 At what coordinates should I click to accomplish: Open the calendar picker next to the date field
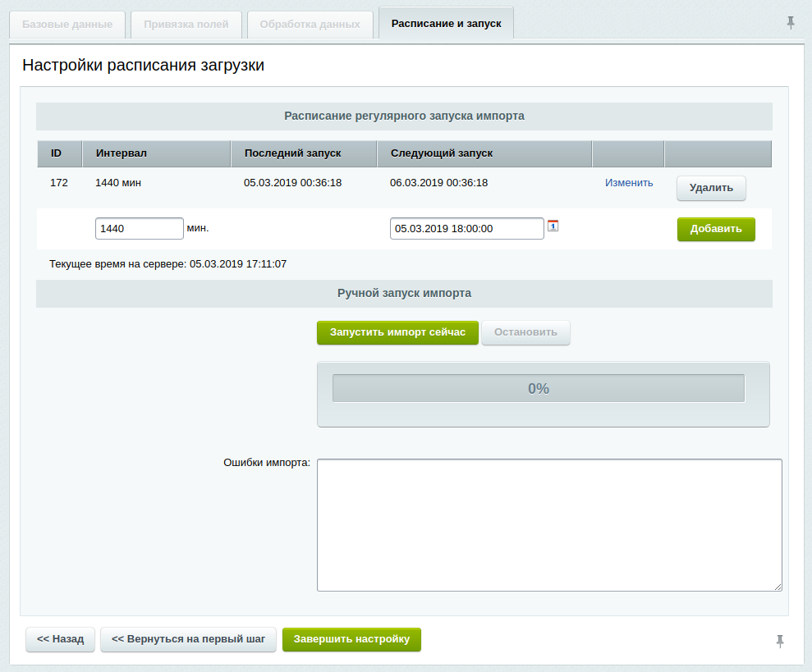tap(553, 226)
